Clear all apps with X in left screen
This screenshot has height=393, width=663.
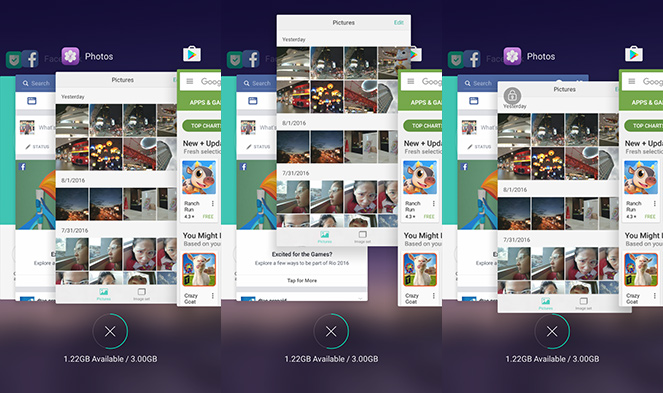click(x=110, y=331)
